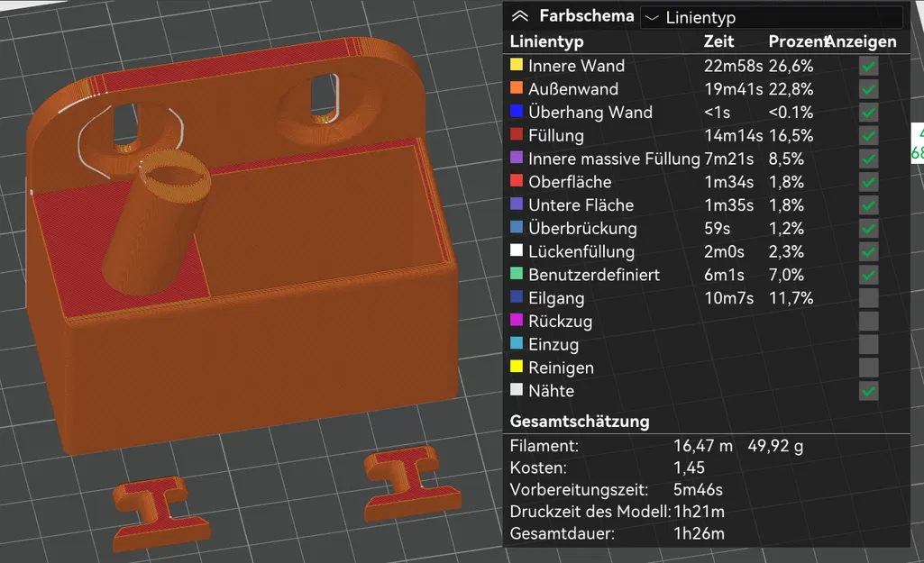The image size is (924, 563).
Task: Click the Gesamtschätzung section heading
Action: coord(580,422)
